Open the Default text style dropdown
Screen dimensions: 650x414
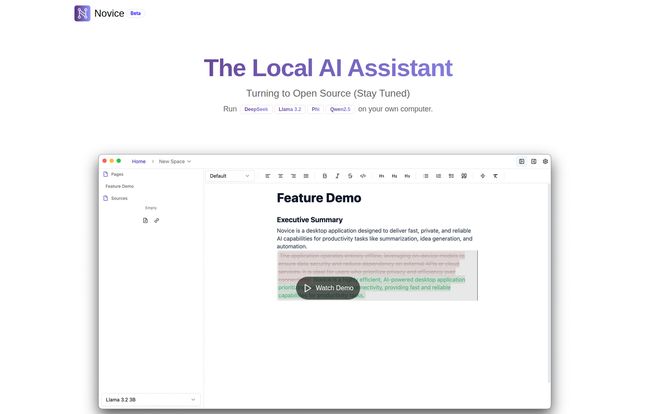229,176
